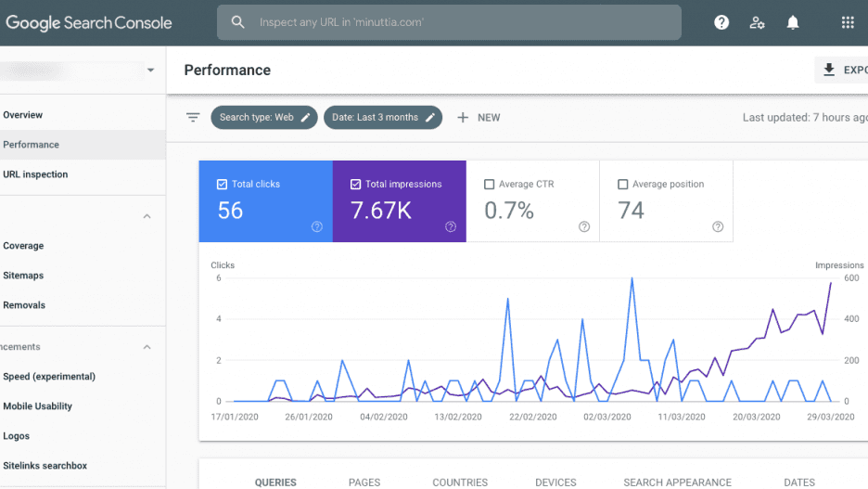
Task: Click the Impressions axis label
Action: click(839, 265)
